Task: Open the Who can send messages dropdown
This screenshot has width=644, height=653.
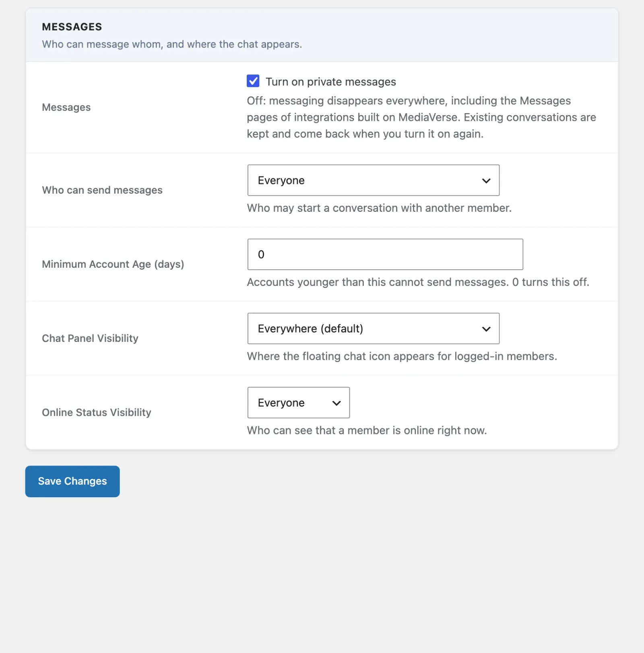Action: [373, 180]
